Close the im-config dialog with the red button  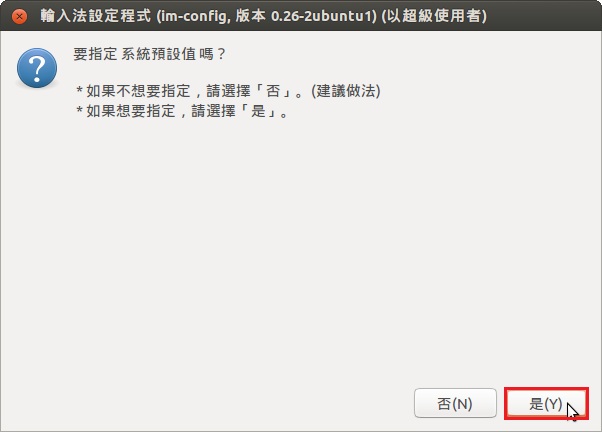pos(19,17)
